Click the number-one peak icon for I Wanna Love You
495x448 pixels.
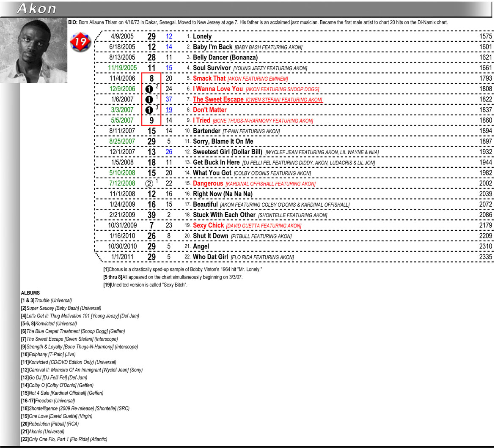coord(149,89)
